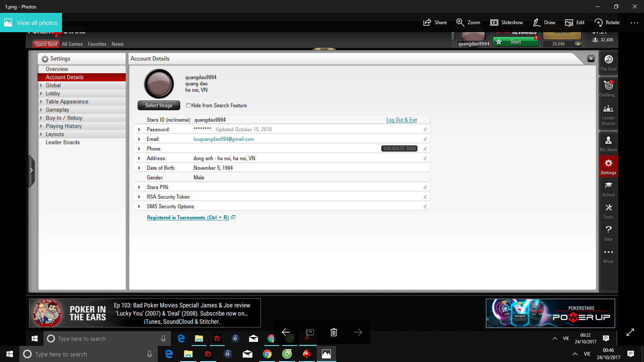The width and height of the screenshot is (644, 362).
Task: Expand the Password row arrow
Action: pyautogui.click(x=139, y=130)
